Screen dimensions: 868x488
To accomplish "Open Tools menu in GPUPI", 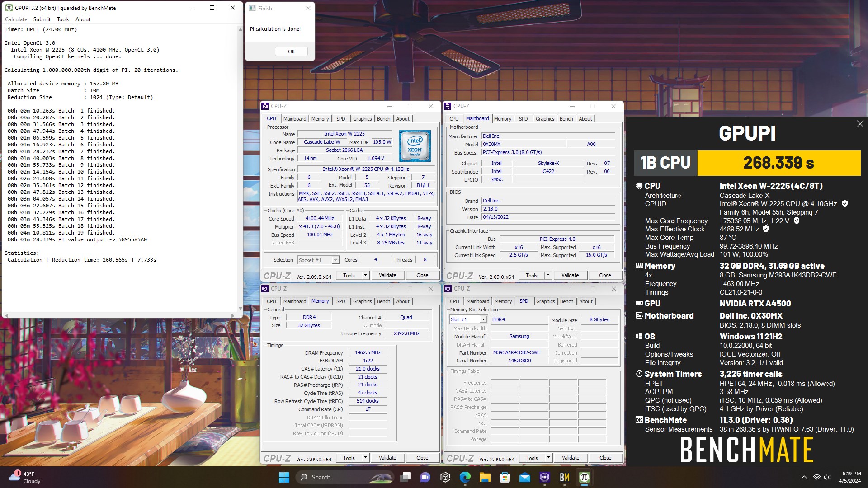I will pyautogui.click(x=63, y=19).
